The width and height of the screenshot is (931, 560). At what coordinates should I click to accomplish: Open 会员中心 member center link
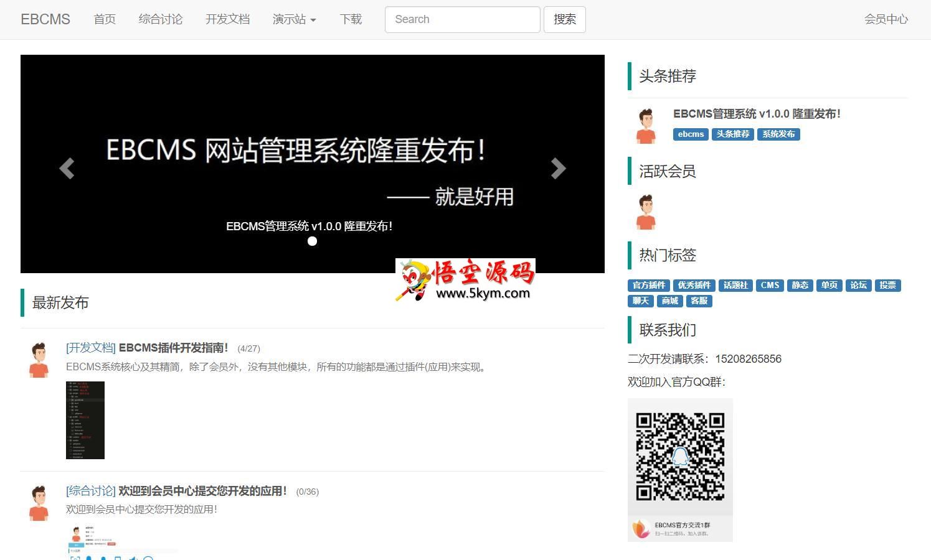(x=886, y=19)
